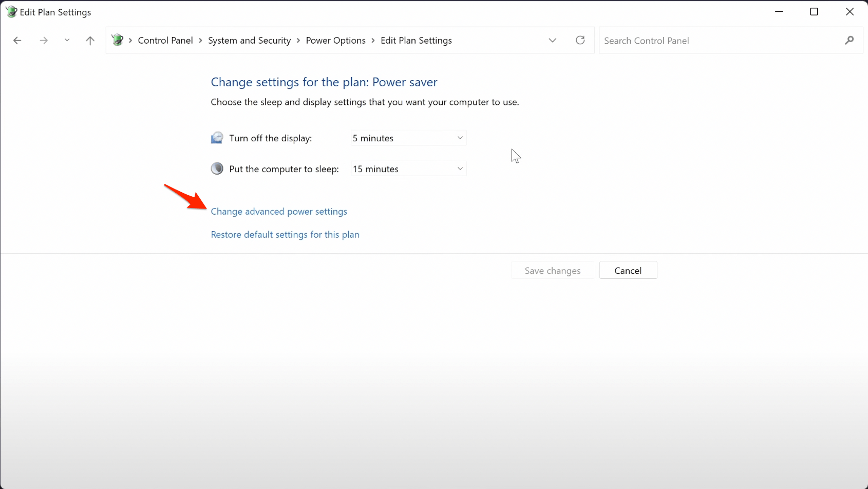Viewport: 868px width, 489px height.
Task: Open the Put computer to sleep dropdown
Action: pos(408,169)
